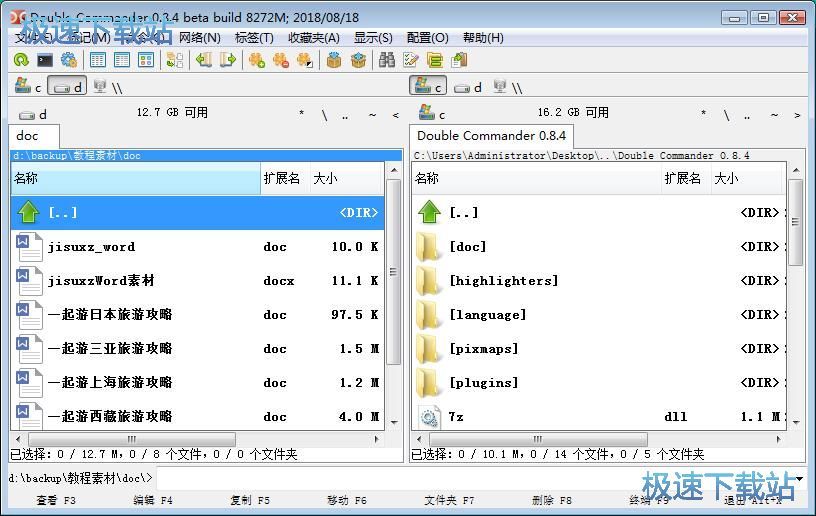Go to home with left panel ~ button
Screen dimensions: 816x516
[x=372, y=115]
